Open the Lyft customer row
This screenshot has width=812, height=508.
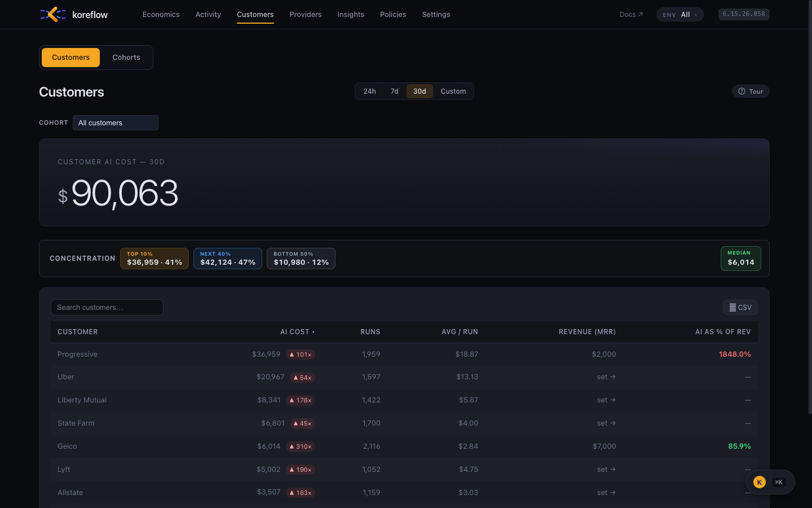pyautogui.click(x=404, y=470)
